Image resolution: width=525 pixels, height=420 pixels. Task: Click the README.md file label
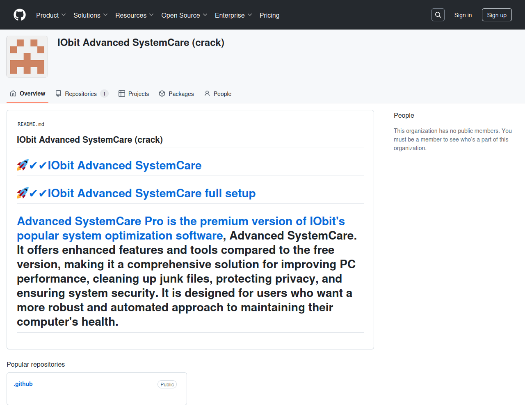click(x=31, y=124)
